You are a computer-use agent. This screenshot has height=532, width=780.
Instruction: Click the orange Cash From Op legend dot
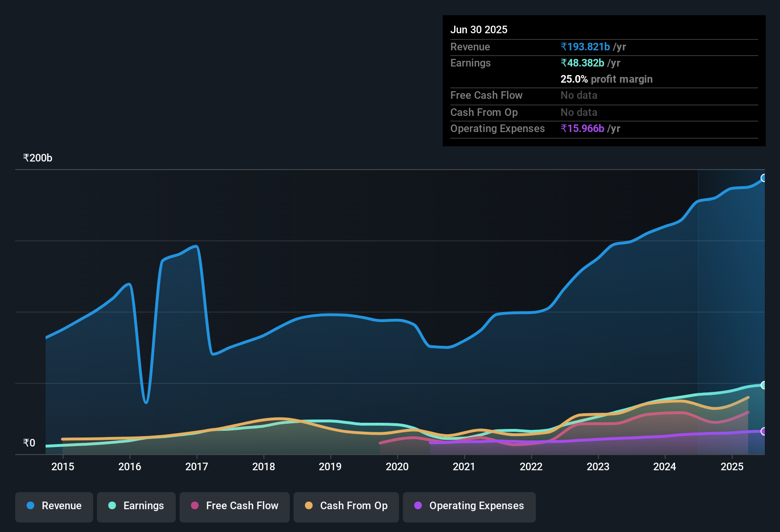309,506
